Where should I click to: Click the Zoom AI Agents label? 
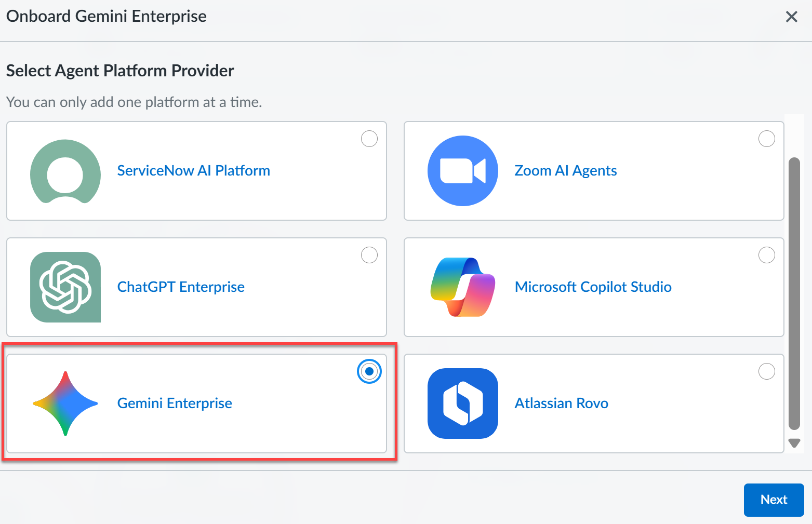pyautogui.click(x=565, y=171)
